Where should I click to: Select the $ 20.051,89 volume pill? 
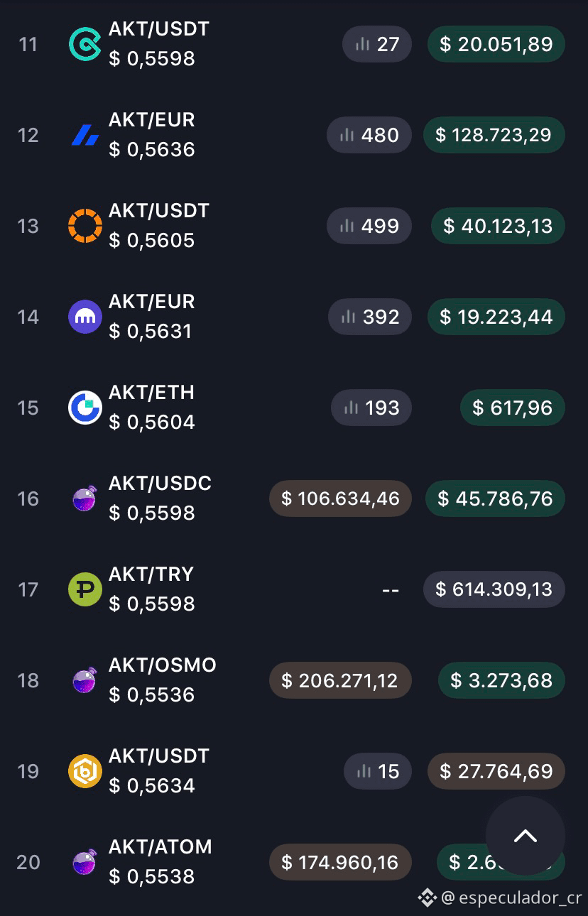click(496, 44)
